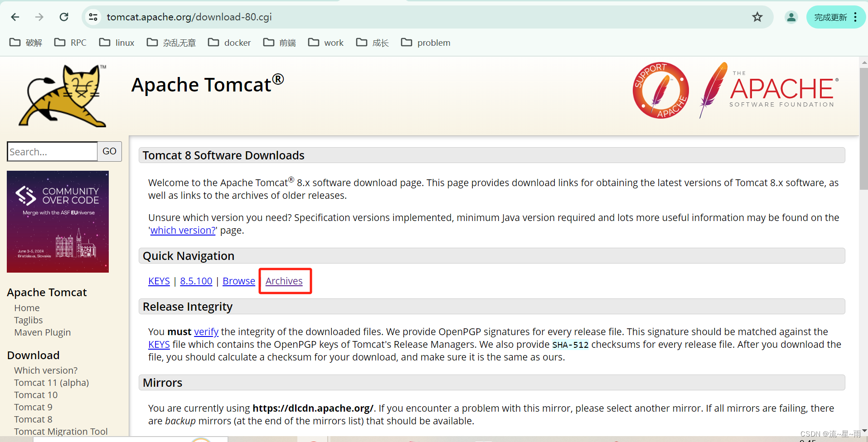Screen dimensions: 868x442
Task: Open Which version? in Download sidebar
Action: pos(46,370)
